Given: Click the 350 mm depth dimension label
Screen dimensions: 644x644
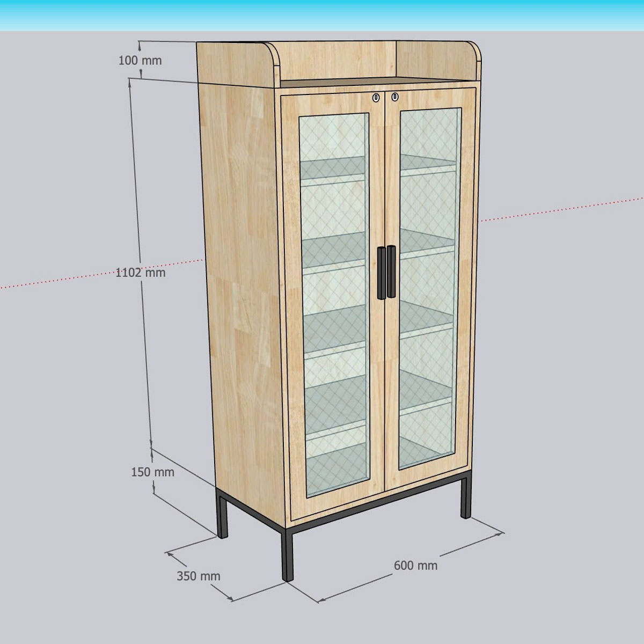Looking at the screenshot, I should tap(199, 576).
